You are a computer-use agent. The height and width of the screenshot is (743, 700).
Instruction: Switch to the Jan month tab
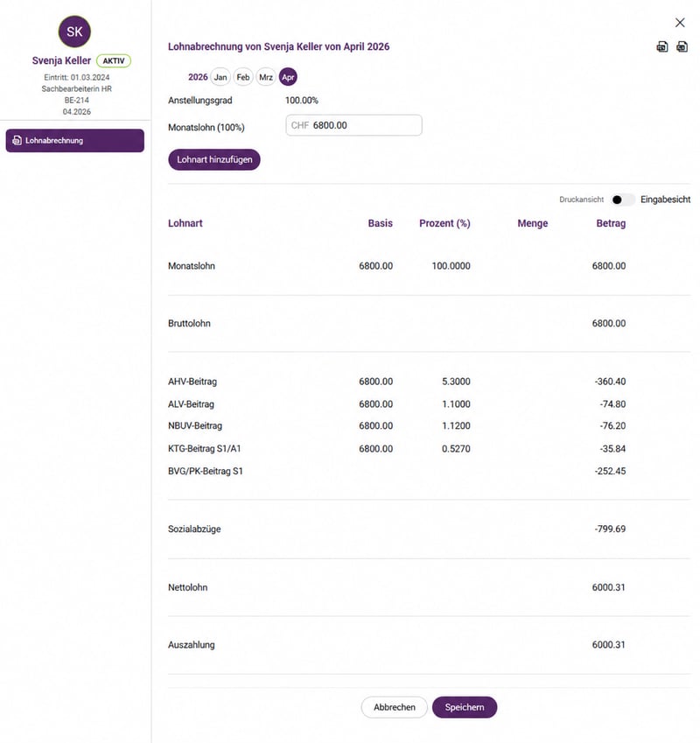click(x=220, y=77)
